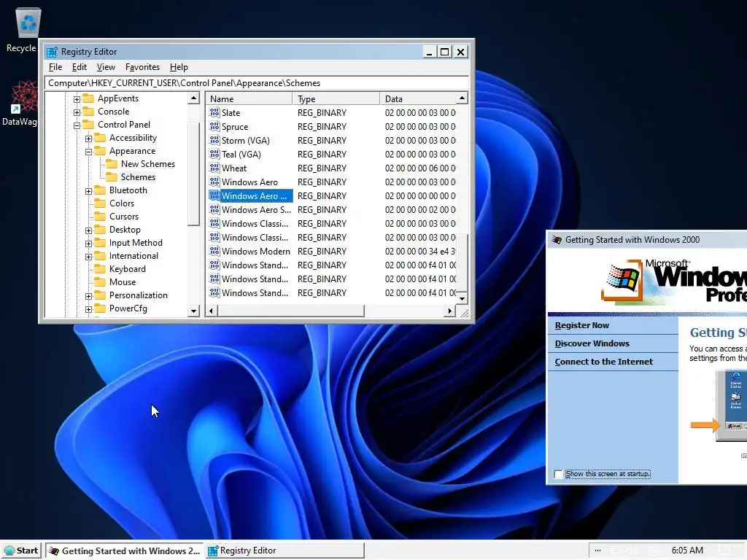Click tree pane scroll down arrow
This screenshot has height=560, width=747.
pos(193,311)
